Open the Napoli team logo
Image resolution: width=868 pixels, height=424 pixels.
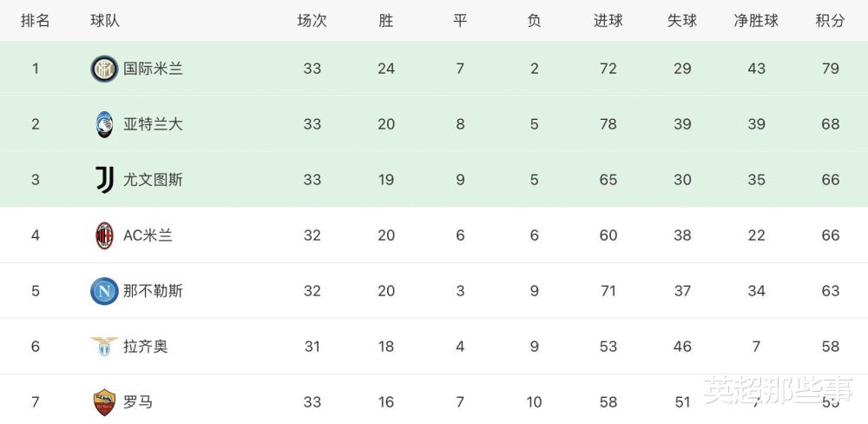click(x=104, y=291)
